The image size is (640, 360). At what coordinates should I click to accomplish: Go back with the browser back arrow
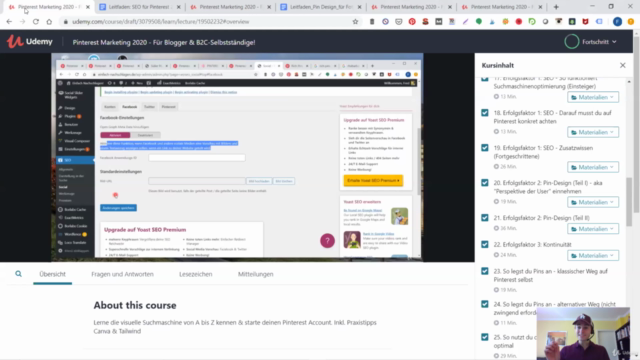pyautogui.click(x=9, y=22)
